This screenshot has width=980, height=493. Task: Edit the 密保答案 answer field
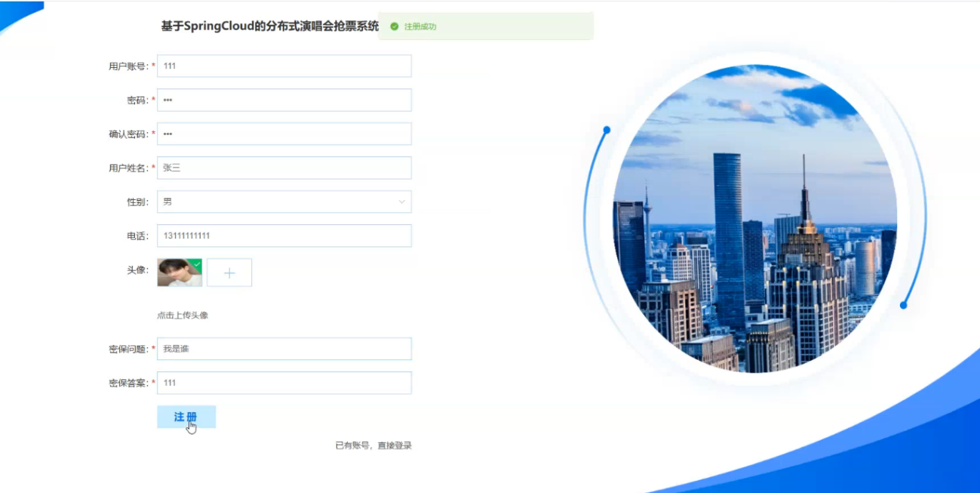point(284,383)
